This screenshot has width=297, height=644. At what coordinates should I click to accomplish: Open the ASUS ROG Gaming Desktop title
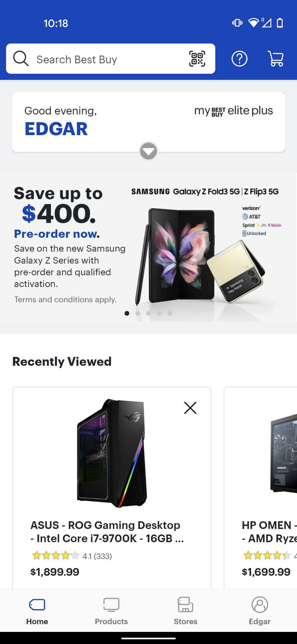pos(107,532)
